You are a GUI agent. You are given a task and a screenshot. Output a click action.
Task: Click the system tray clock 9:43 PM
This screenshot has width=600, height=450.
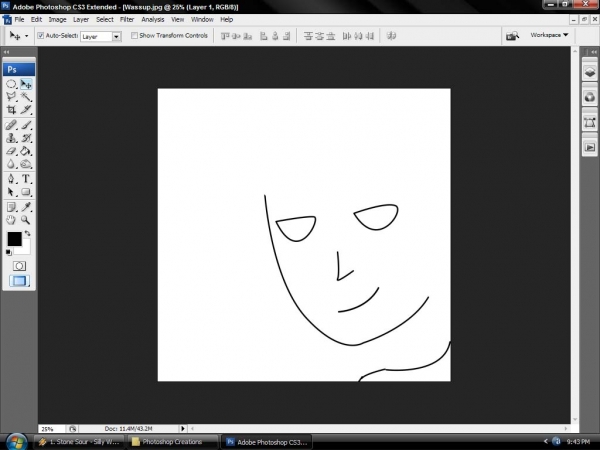click(x=578, y=442)
